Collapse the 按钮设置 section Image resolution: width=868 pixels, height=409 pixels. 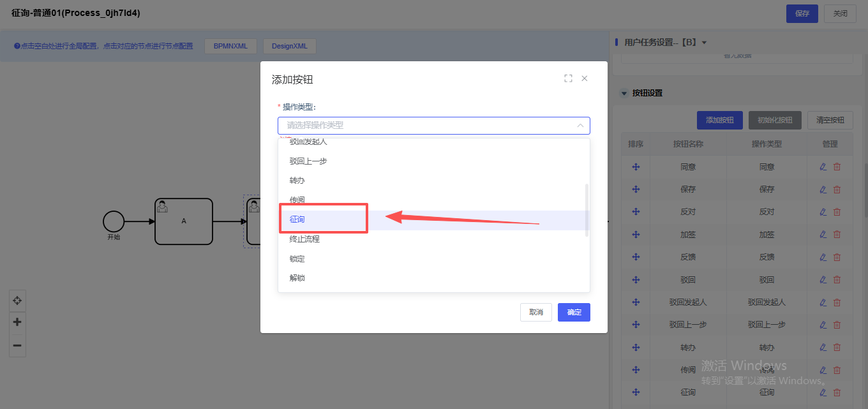coord(624,93)
